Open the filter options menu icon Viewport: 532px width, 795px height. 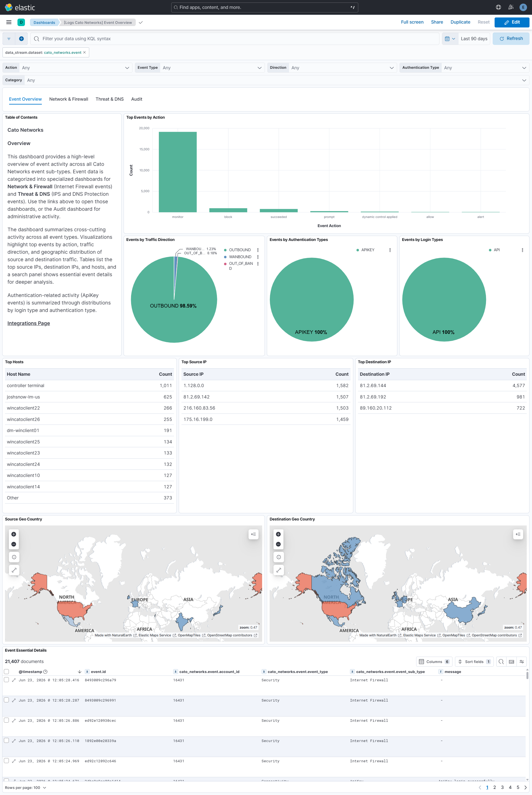click(x=9, y=39)
